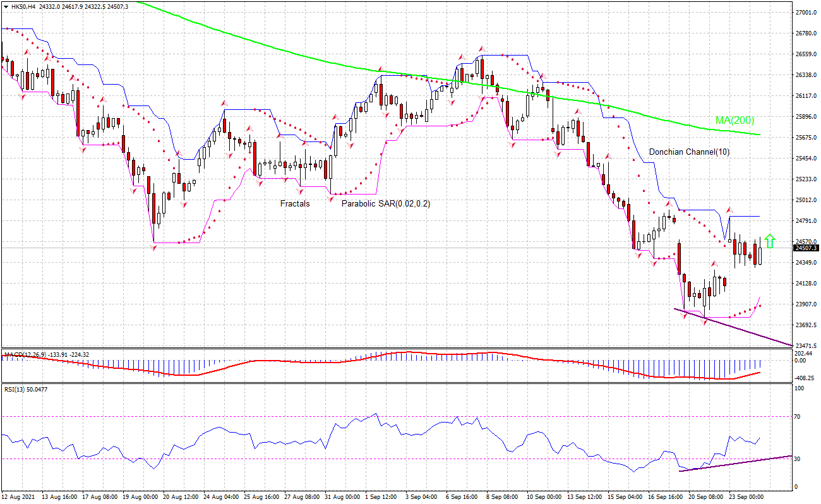
Task: Select the green up-arrow buy signal icon
Action: (769, 241)
